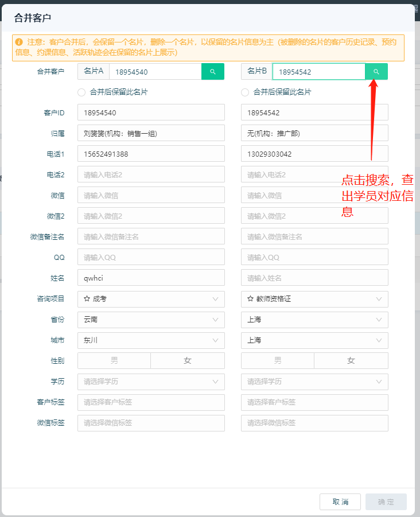Focus the left 请输入电话2 field
Image resolution: width=420 pixels, height=517 pixels.
coord(151,174)
